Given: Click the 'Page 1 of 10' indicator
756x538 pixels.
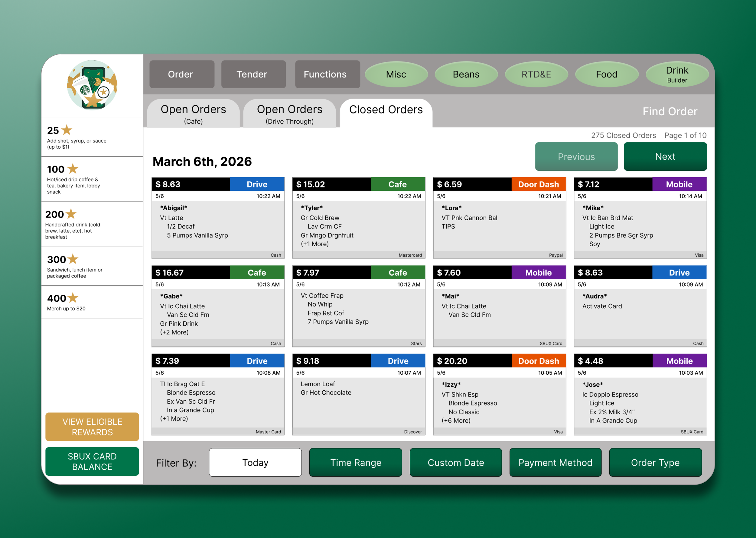Looking at the screenshot, I should (686, 135).
